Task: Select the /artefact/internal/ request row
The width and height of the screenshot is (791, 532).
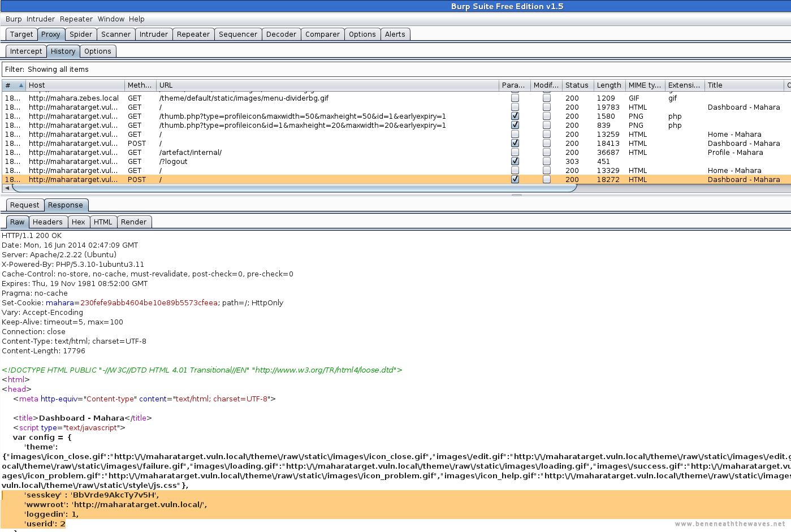Action: click(x=396, y=152)
